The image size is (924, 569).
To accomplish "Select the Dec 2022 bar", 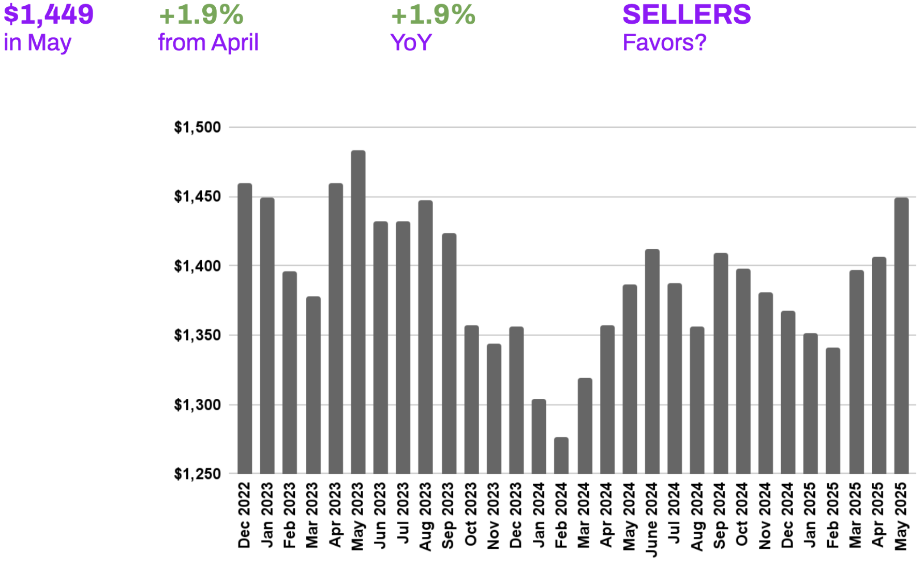I will tap(245, 328).
